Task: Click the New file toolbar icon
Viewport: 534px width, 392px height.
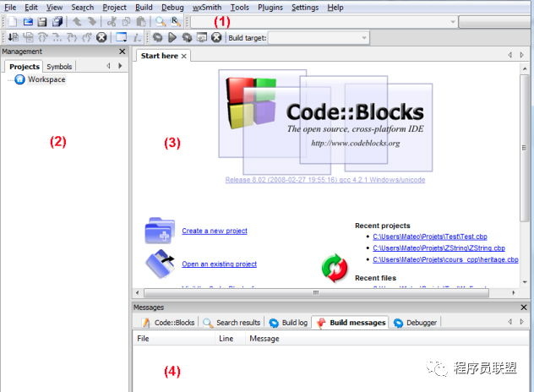Action: (13, 22)
